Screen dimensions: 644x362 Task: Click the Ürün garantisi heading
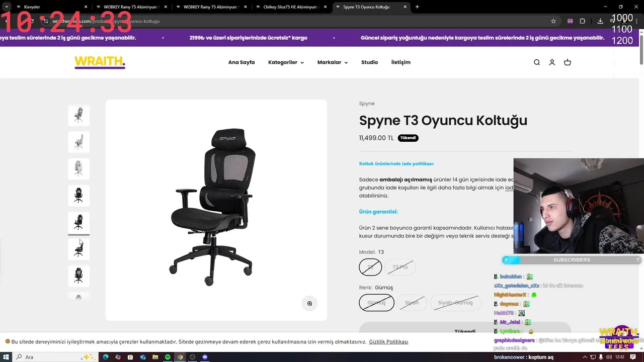click(x=378, y=212)
